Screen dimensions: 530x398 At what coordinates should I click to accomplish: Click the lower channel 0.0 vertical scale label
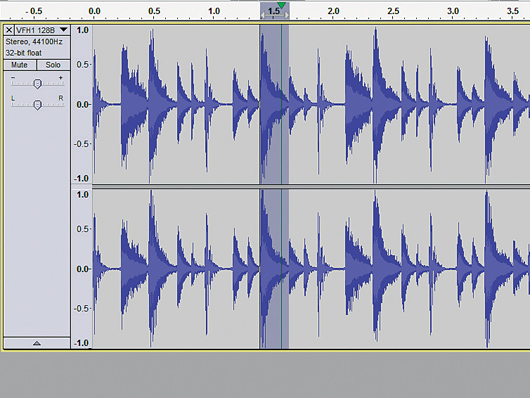82,269
